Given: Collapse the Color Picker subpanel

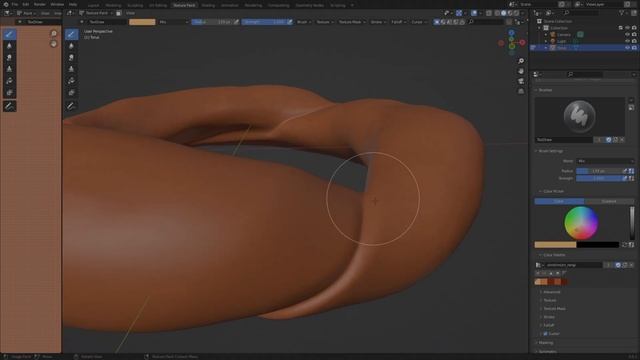Looking at the screenshot, I should click(553, 191).
